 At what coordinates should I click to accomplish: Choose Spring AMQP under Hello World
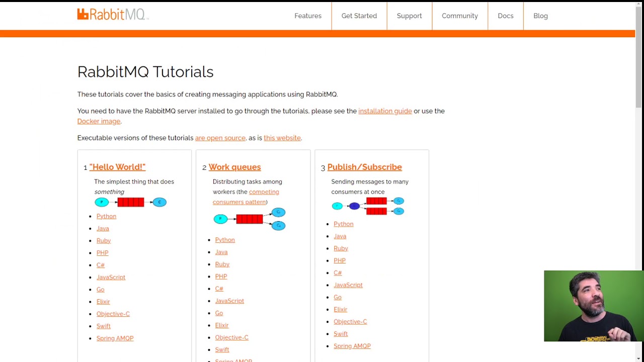[x=115, y=338]
